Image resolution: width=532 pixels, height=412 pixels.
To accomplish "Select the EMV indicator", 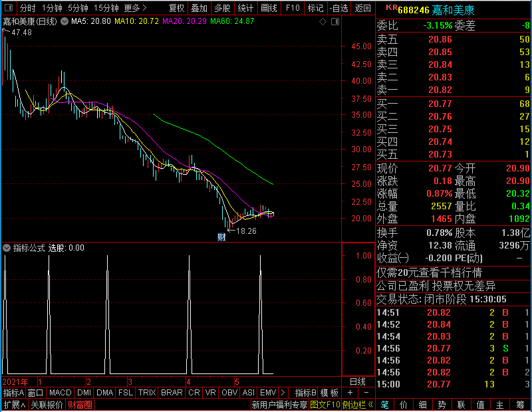I will coord(268,393).
